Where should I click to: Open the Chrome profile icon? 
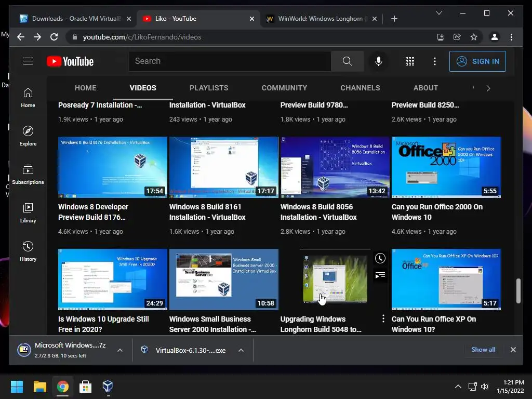[495, 37]
